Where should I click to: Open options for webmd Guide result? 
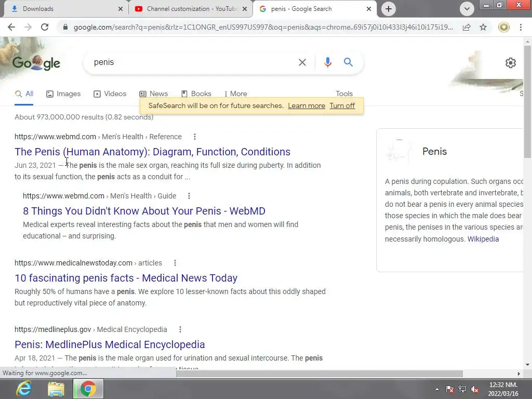189,196
